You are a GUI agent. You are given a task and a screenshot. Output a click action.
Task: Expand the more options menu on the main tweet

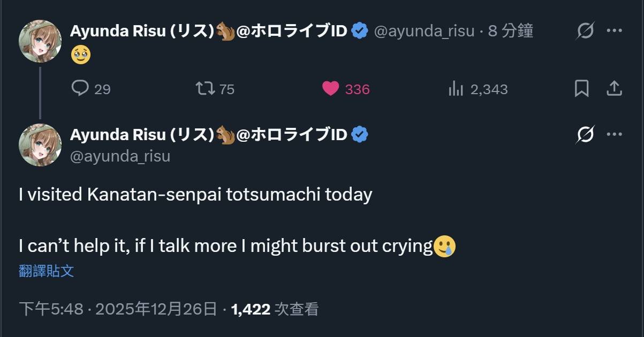pos(614,135)
